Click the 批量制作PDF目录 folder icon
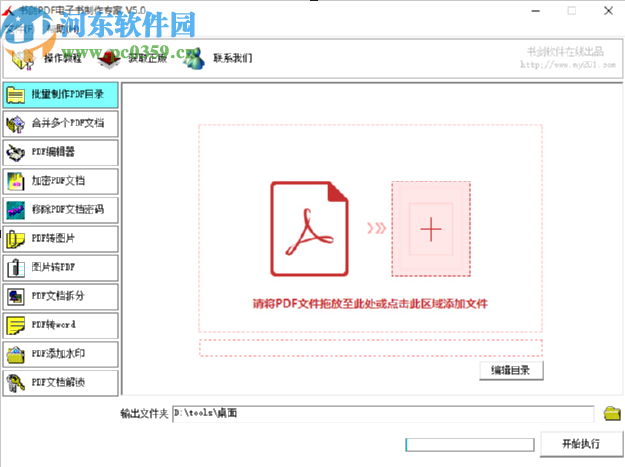This screenshot has height=467, width=625. coord(16,95)
